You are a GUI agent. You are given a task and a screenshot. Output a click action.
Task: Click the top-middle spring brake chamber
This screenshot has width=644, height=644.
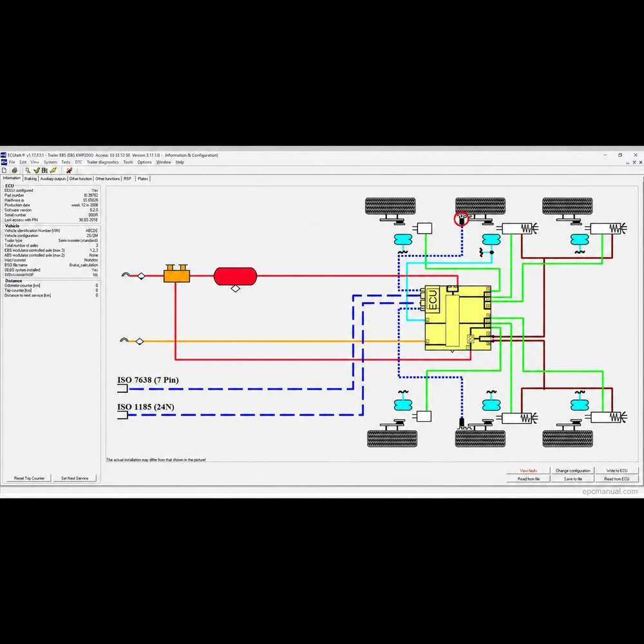point(520,229)
